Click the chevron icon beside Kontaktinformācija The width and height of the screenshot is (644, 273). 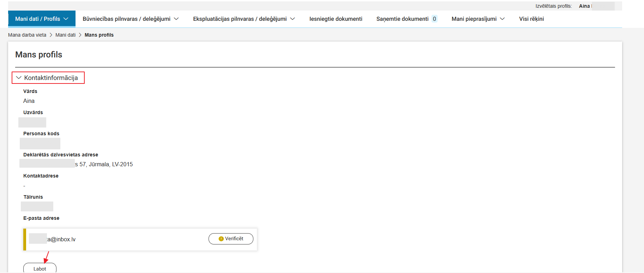[x=19, y=77]
